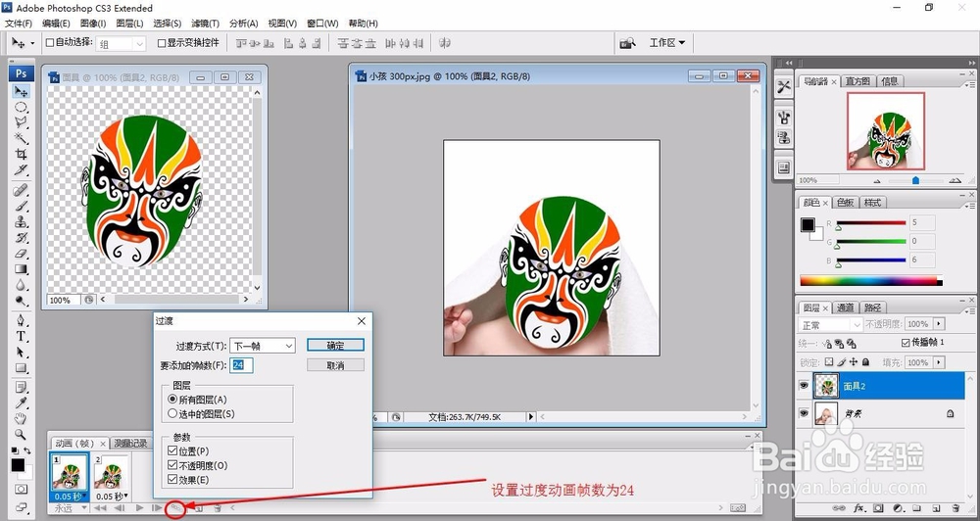The width and height of the screenshot is (980, 521).
Task: Select the Healing Brush tool
Action: pyautogui.click(x=21, y=189)
